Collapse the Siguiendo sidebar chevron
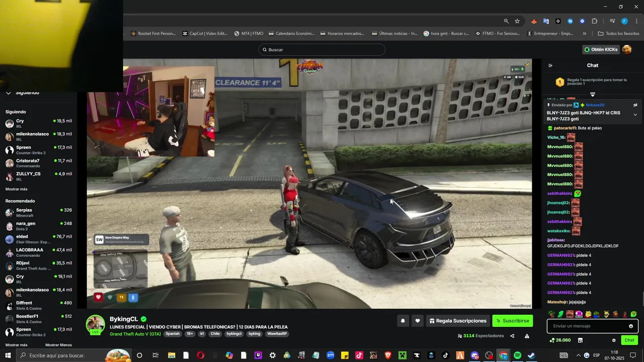 8,93
